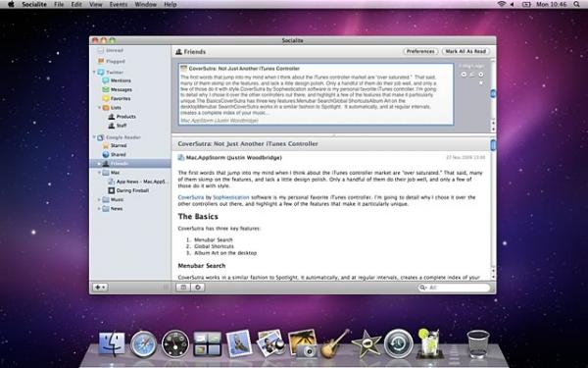Collapse the Lists group
588x368 pixels.
tap(99, 107)
